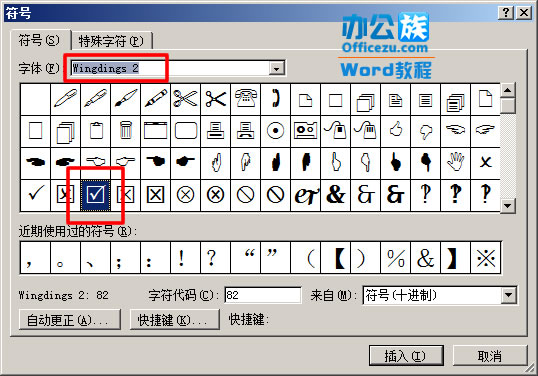
Task: Open the font dropdown list
Action: coord(276,68)
